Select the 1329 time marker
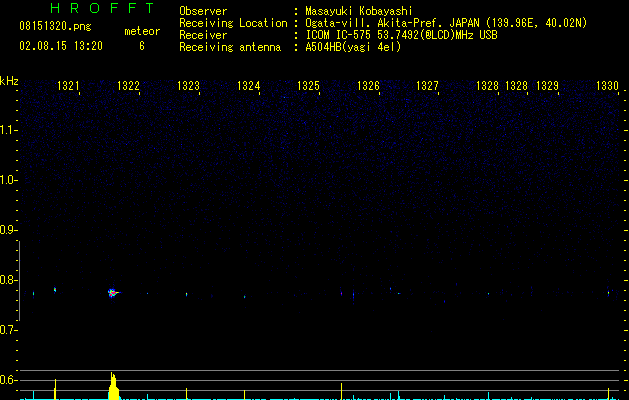Image resolution: width=629 pixels, height=400 pixels. coord(548,86)
